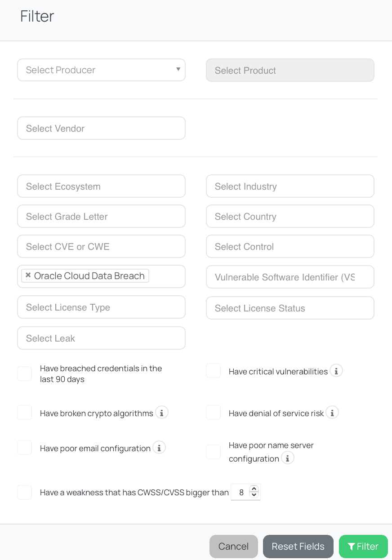Screen dimensions: 392x560
Task: Open the Select Ecosystem dropdown
Action: pos(101,187)
